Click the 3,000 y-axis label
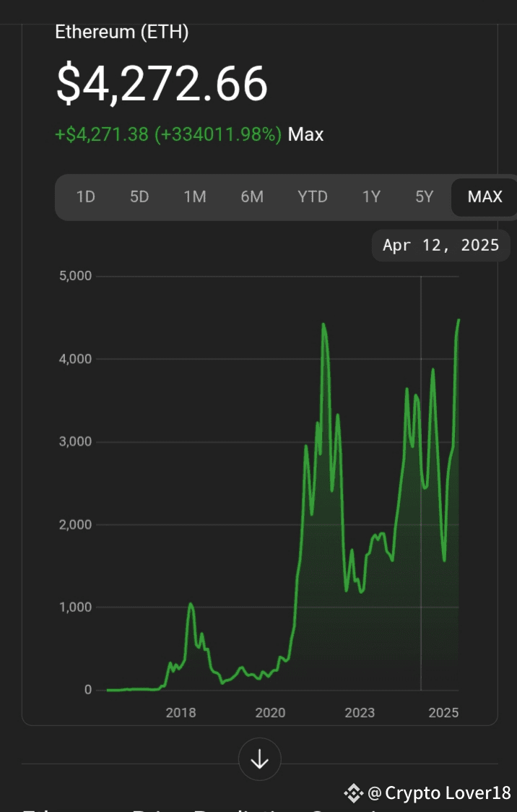This screenshot has width=517, height=812. coord(75,441)
